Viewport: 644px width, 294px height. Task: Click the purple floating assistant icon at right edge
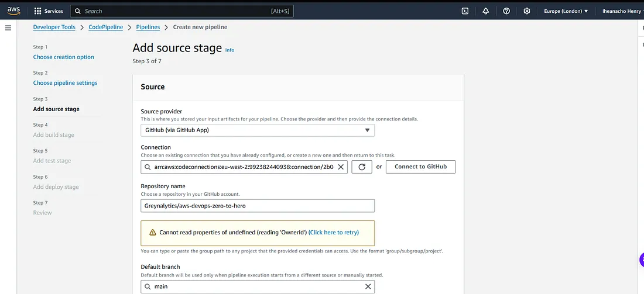click(642, 260)
